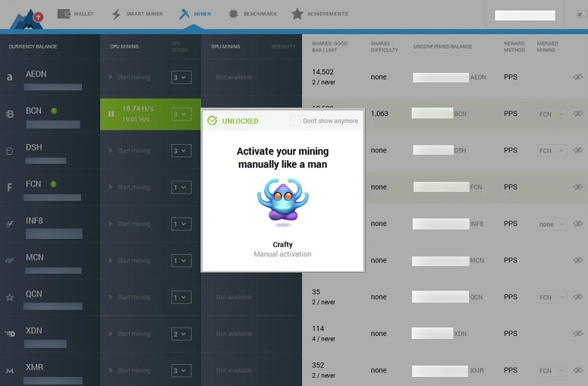This screenshot has height=386, width=588.
Task: Open QCN merged mining dropdown
Action: pos(552,297)
